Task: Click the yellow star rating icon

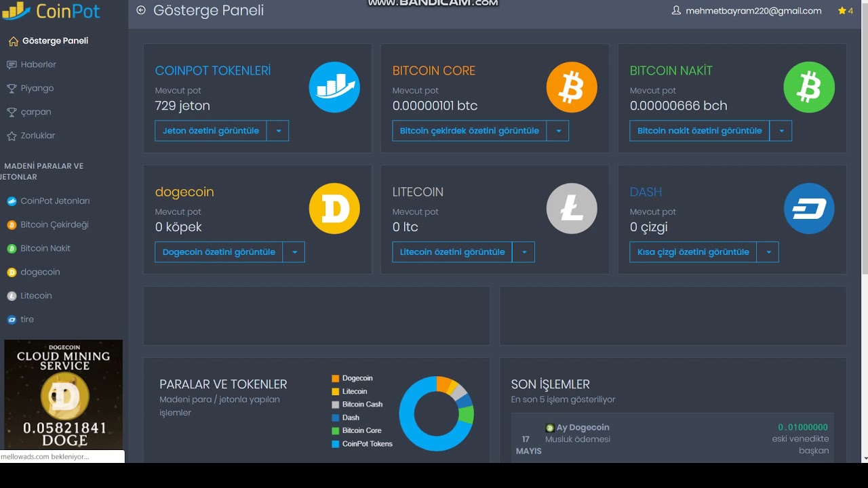Action: [842, 11]
